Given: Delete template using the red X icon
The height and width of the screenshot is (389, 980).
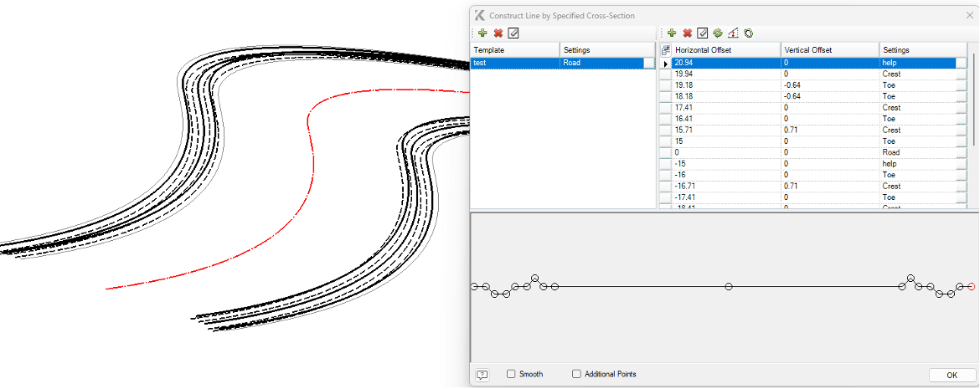Looking at the screenshot, I should pyautogui.click(x=498, y=33).
